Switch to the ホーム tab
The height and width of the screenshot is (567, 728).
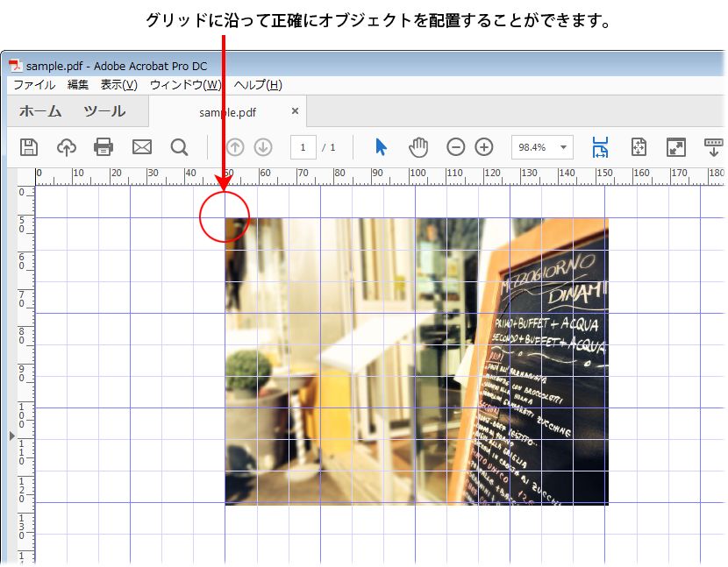tap(40, 111)
